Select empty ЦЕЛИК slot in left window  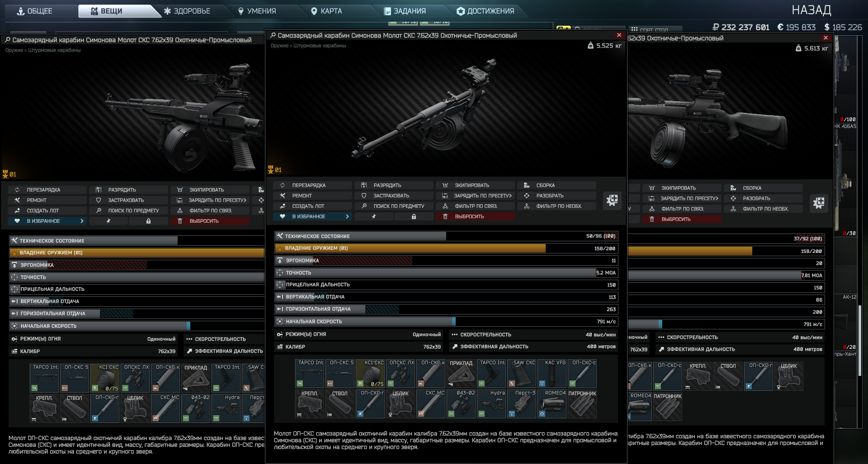click(x=136, y=408)
